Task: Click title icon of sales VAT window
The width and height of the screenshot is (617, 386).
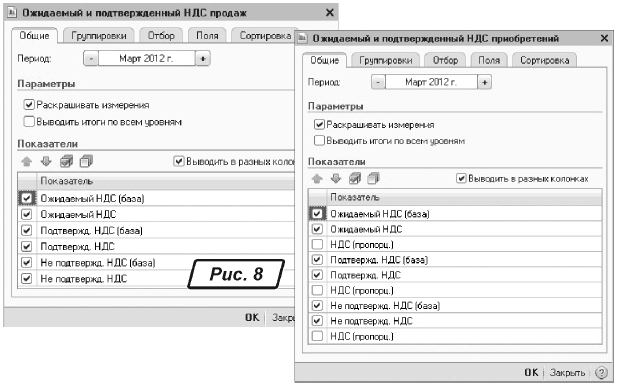Action: coord(12,13)
